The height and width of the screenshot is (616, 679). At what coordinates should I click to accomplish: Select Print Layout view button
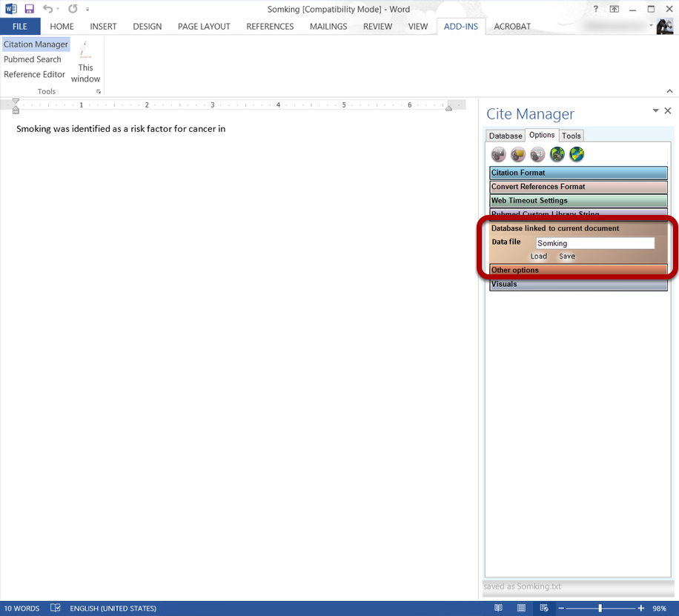coord(521,609)
